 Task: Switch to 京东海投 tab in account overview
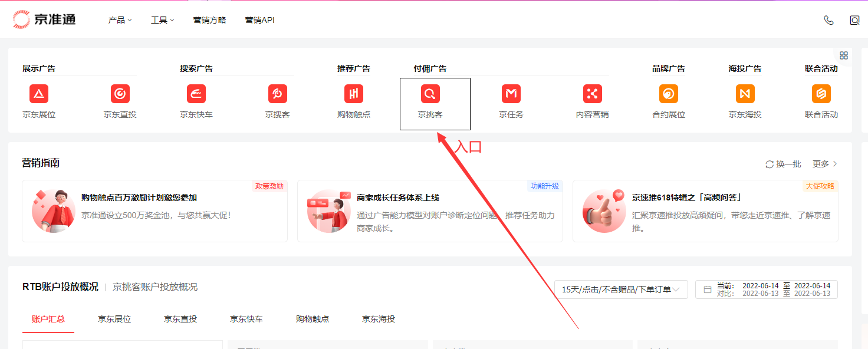pyautogui.click(x=379, y=319)
